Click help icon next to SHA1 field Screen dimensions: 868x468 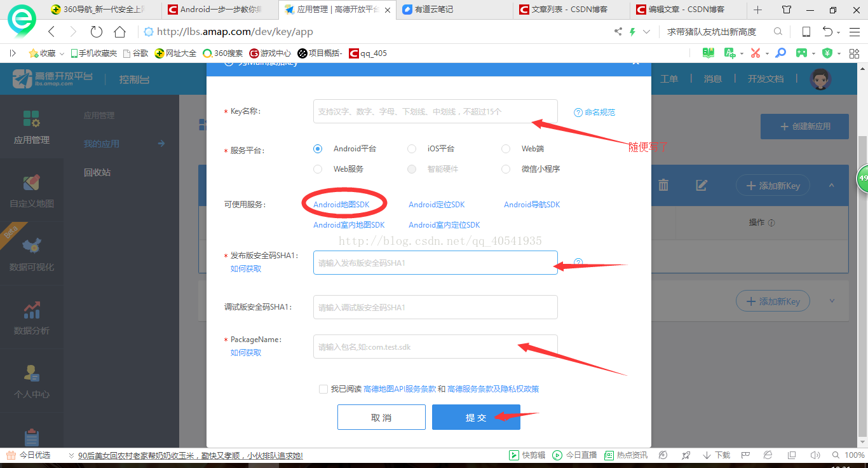(578, 263)
